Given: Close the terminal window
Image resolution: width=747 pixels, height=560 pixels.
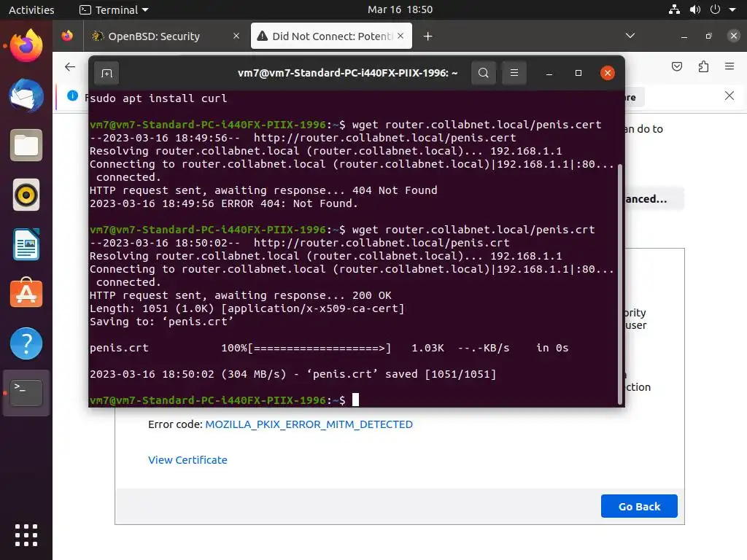Looking at the screenshot, I should tap(608, 73).
